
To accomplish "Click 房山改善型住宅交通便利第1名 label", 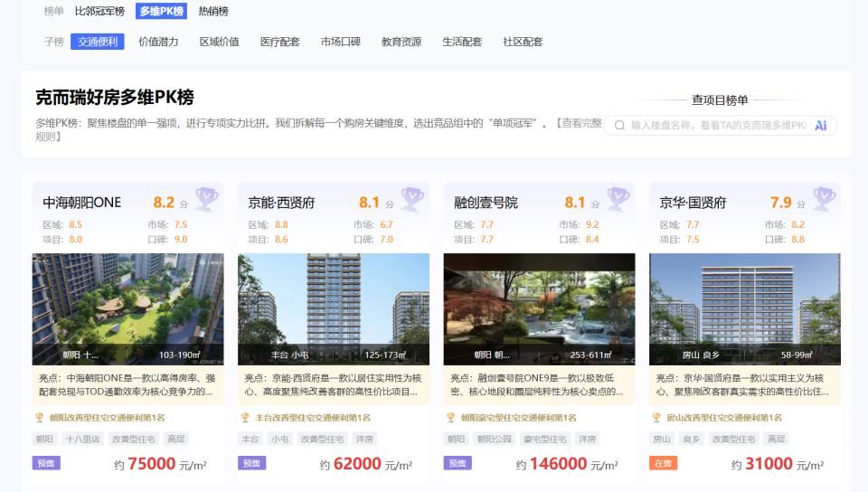I will tap(724, 418).
